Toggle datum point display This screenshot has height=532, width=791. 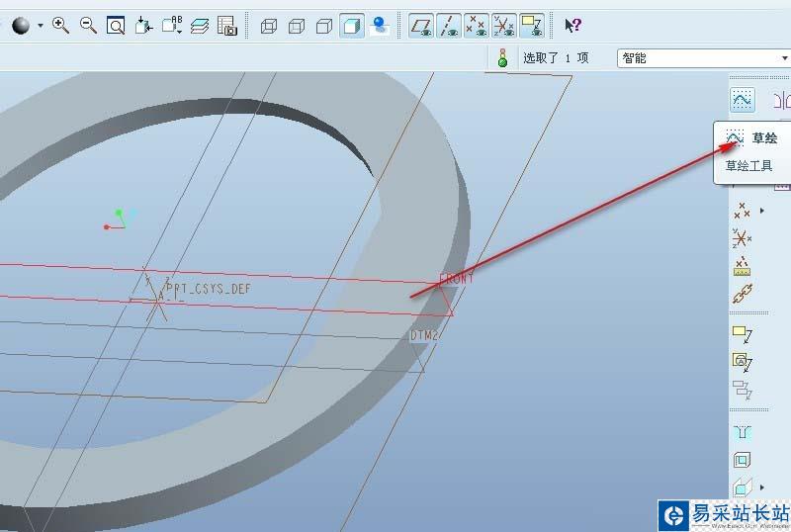pos(477,26)
